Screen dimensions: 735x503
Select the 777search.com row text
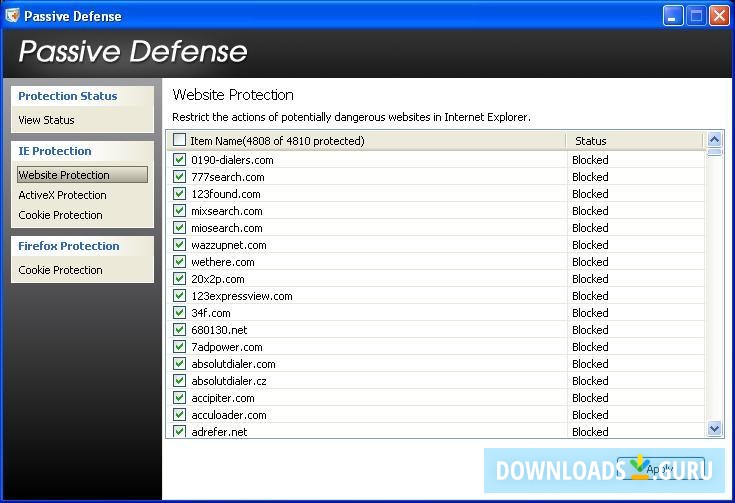coord(227,177)
